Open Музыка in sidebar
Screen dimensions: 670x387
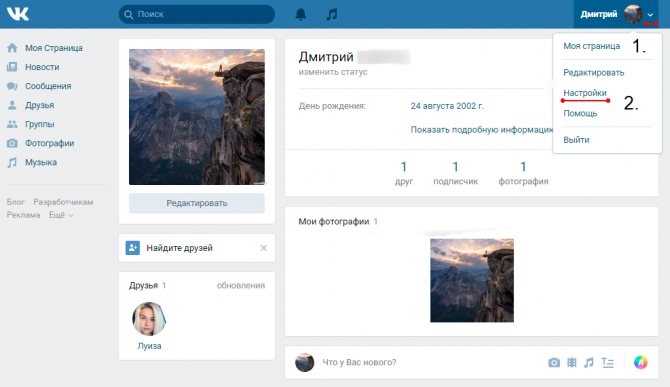tap(41, 162)
